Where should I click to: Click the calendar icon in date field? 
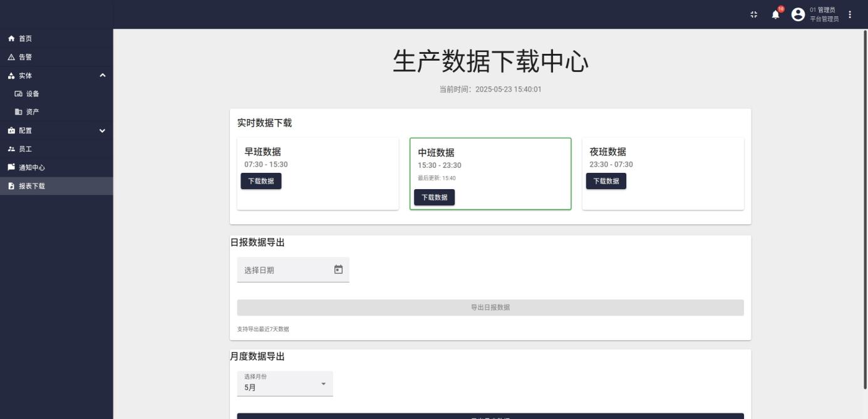(x=338, y=269)
